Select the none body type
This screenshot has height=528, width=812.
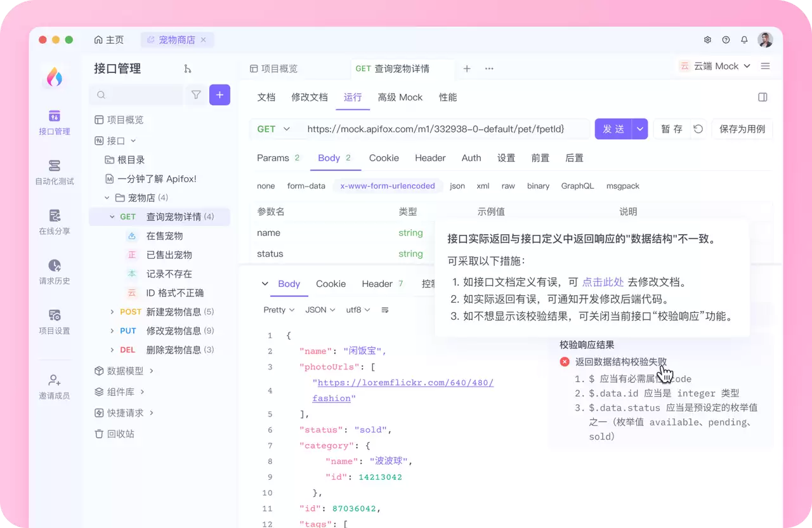pyautogui.click(x=266, y=186)
